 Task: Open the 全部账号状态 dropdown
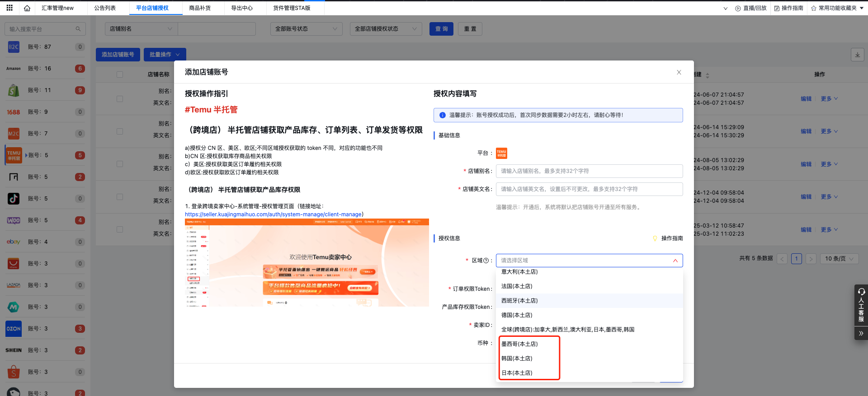(307, 29)
